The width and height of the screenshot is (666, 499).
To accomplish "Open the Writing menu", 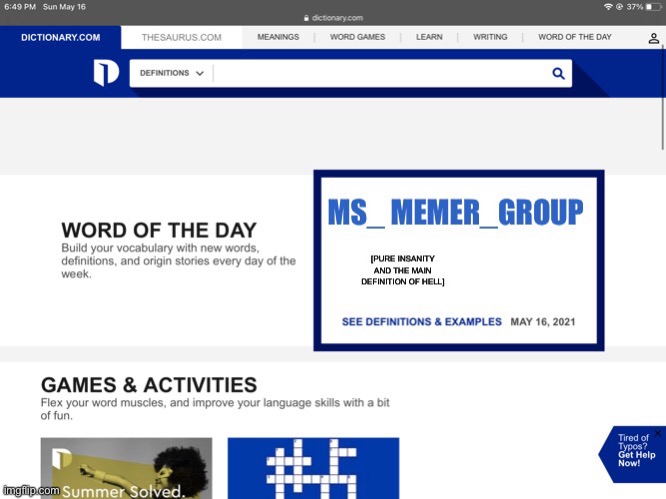I will coord(490,37).
